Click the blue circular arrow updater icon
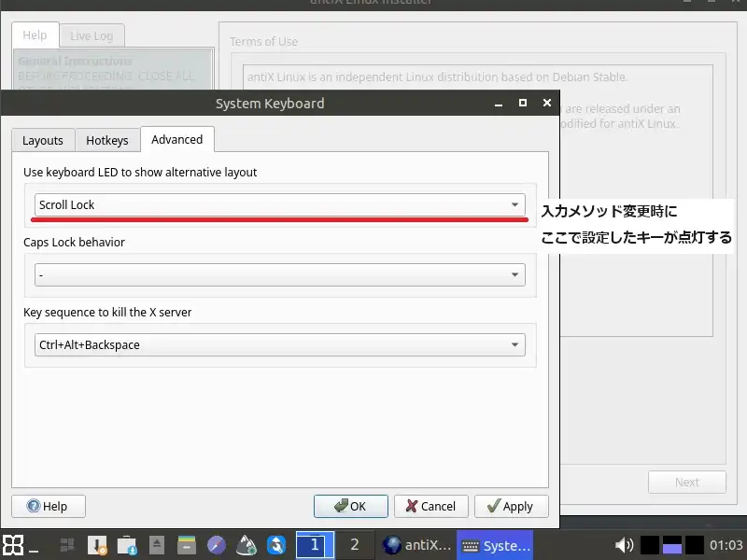 (x=276, y=545)
